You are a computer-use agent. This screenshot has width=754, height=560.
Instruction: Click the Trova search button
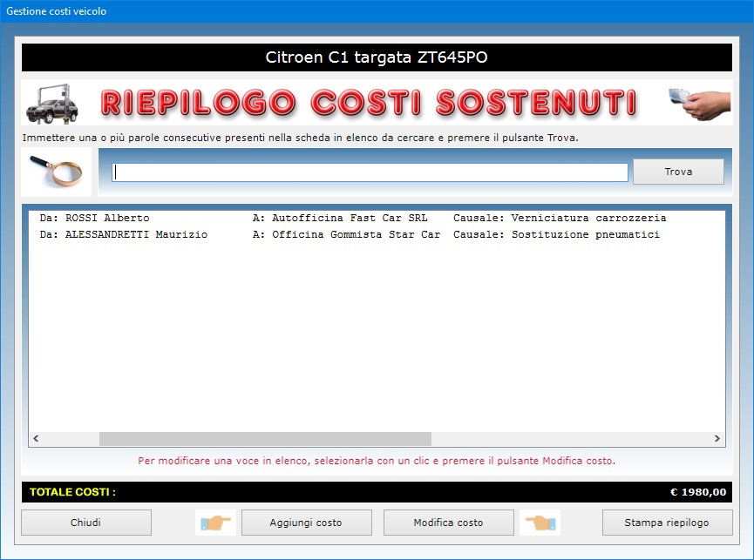pyautogui.click(x=678, y=172)
